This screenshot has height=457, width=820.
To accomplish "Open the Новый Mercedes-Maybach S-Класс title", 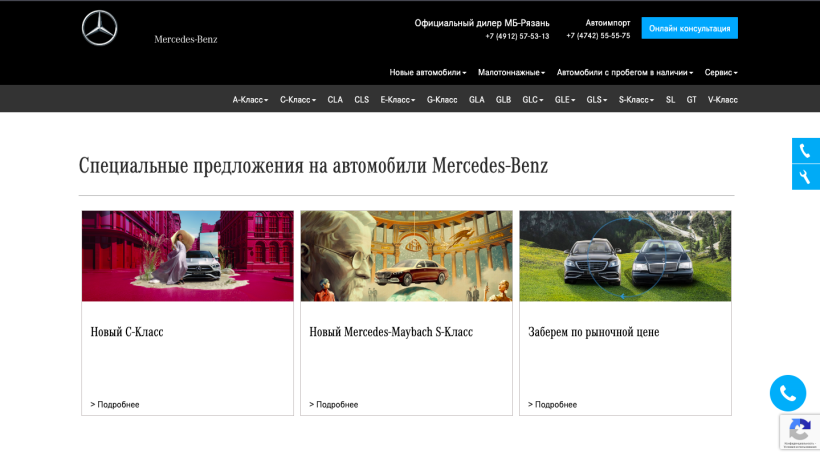I will [x=391, y=332].
